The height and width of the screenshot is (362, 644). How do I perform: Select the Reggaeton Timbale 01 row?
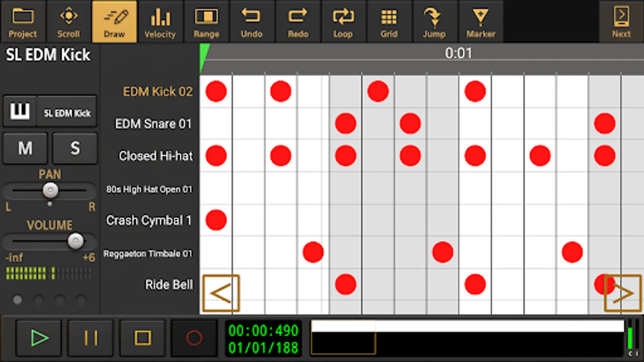tap(148, 253)
